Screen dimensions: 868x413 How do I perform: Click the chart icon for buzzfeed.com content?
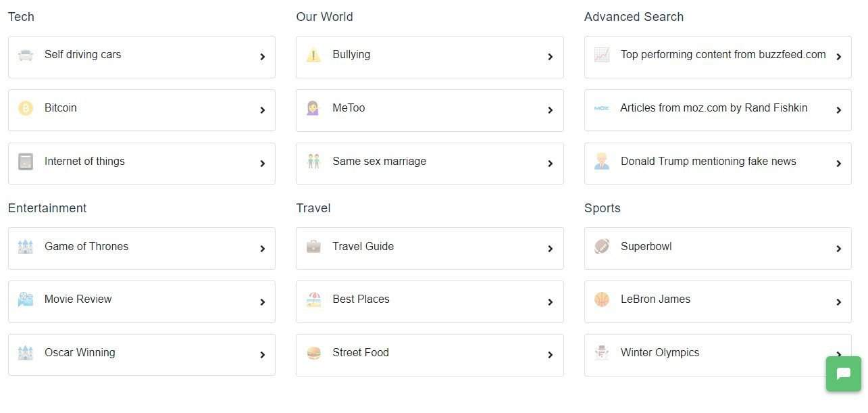(601, 54)
